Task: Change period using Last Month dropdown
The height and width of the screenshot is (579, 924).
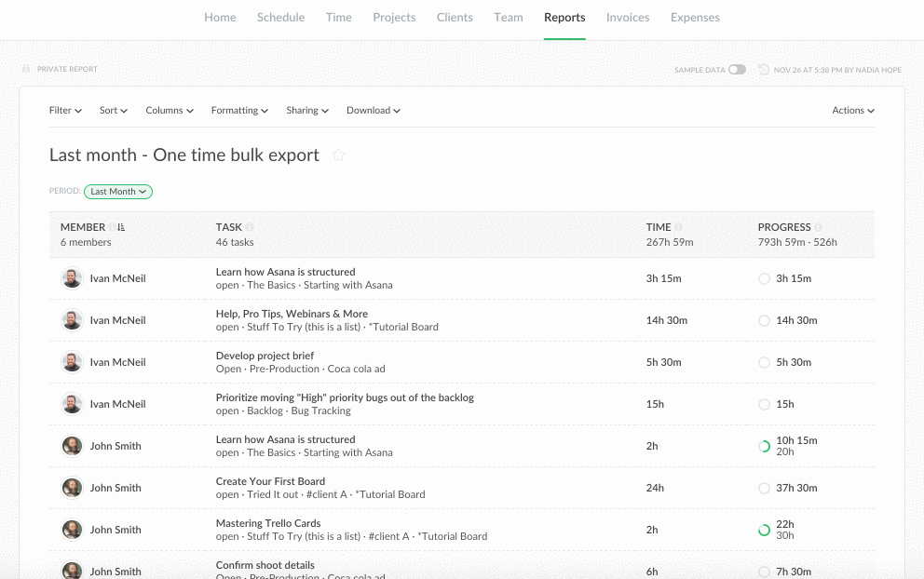Action: (118, 192)
